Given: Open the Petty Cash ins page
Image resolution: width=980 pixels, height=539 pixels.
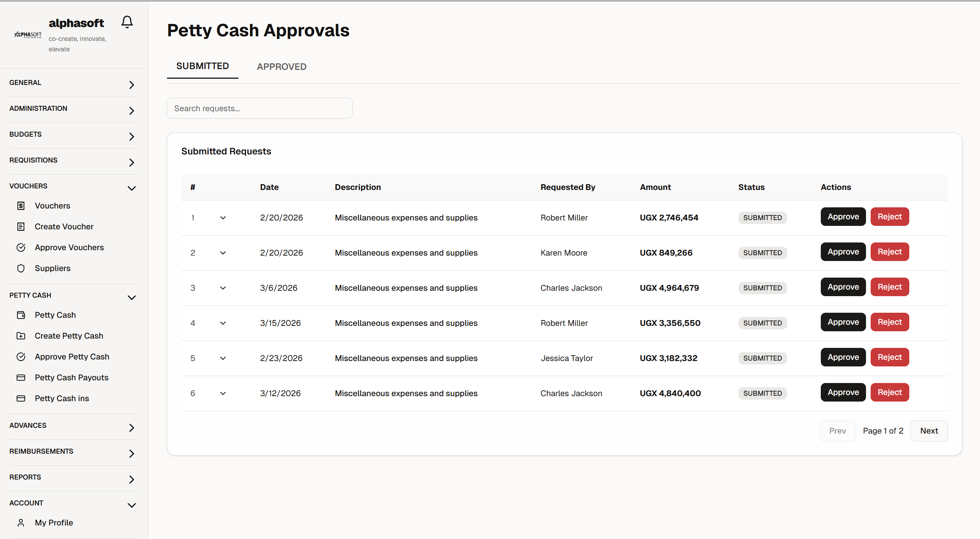Looking at the screenshot, I should (x=62, y=398).
